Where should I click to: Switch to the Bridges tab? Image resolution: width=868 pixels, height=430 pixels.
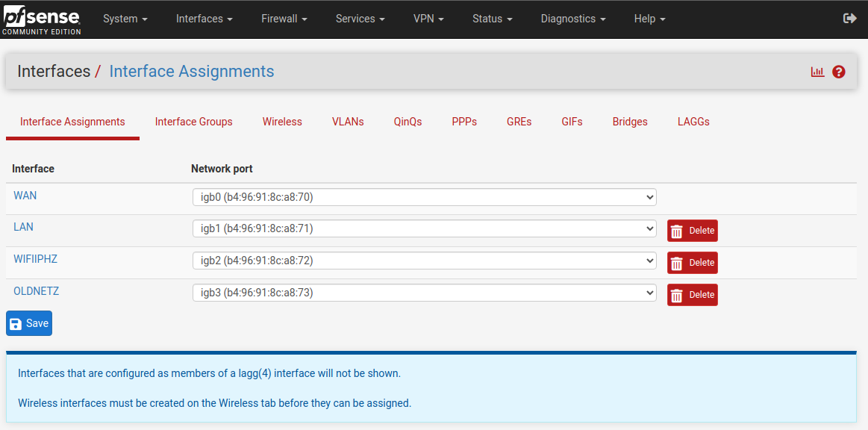point(629,121)
